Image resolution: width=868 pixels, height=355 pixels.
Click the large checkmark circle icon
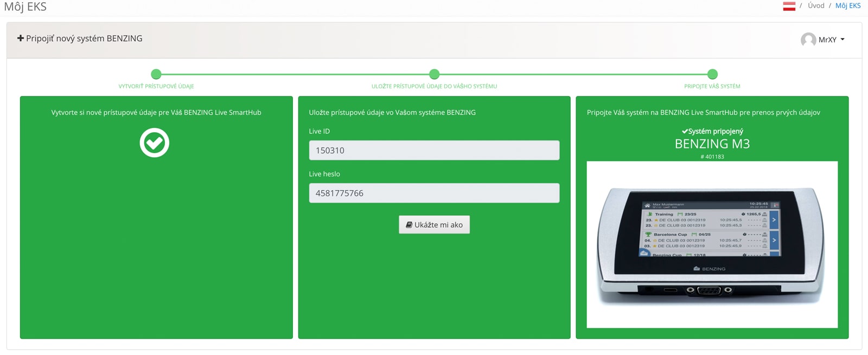click(x=155, y=143)
